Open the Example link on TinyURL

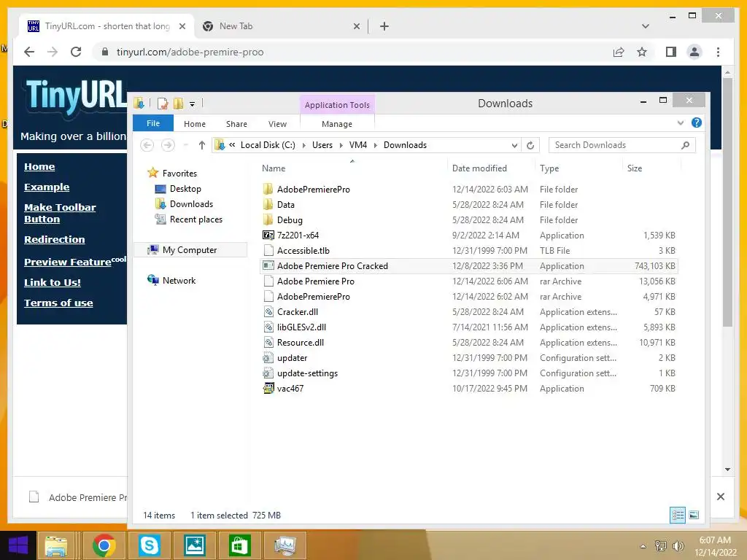coord(47,187)
